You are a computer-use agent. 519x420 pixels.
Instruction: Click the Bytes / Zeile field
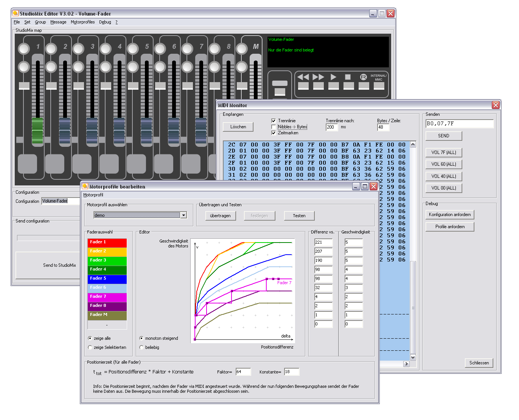[383, 127]
